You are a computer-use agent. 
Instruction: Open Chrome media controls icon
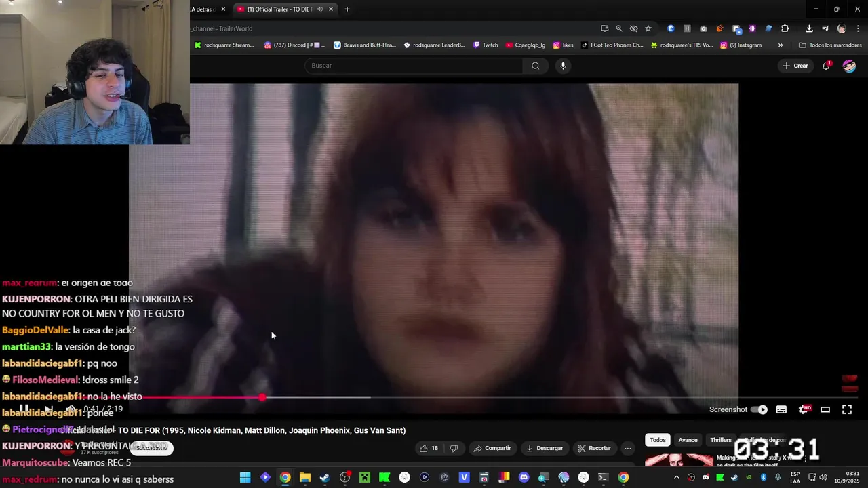pyautogui.click(x=825, y=28)
